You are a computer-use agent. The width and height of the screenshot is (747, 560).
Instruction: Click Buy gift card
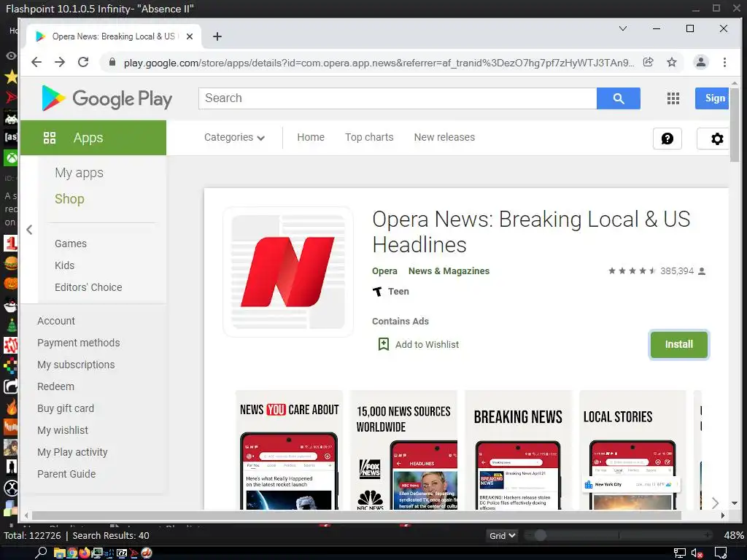click(65, 408)
